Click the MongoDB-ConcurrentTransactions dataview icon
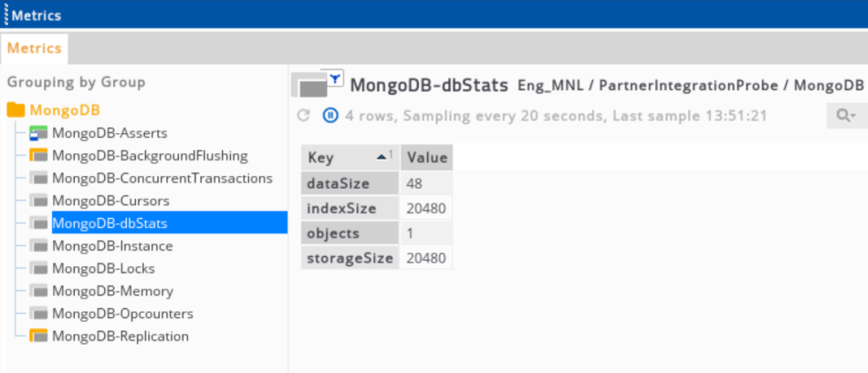This screenshot has width=868, height=373. click(38, 178)
